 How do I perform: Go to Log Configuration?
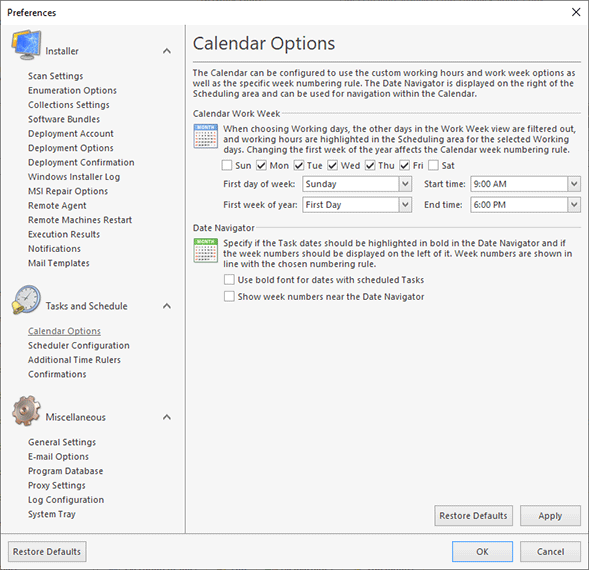[66, 500]
